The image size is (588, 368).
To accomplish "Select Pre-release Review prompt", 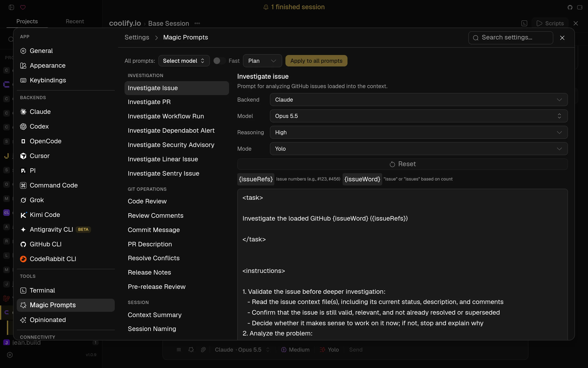I will coord(177,287).
